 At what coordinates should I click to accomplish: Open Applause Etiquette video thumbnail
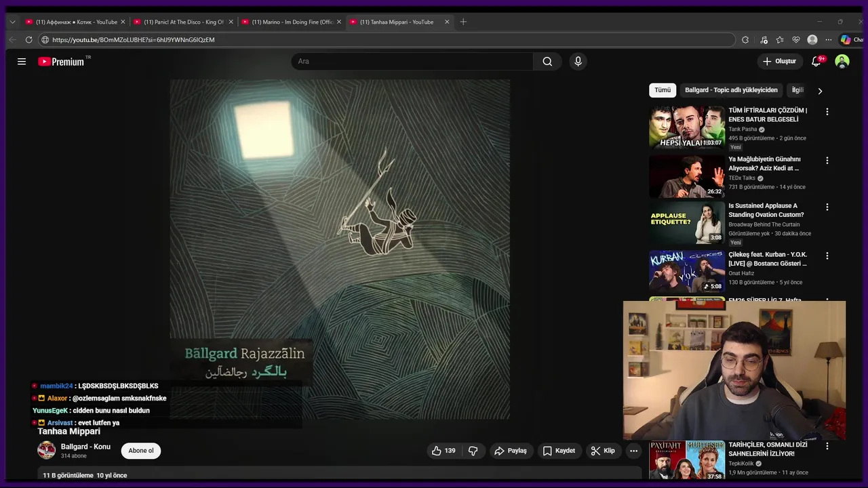click(687, 223)
